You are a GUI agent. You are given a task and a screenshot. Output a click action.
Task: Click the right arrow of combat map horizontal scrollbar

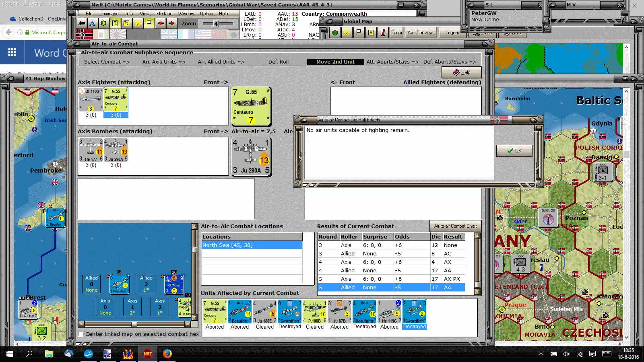[188, 324]
